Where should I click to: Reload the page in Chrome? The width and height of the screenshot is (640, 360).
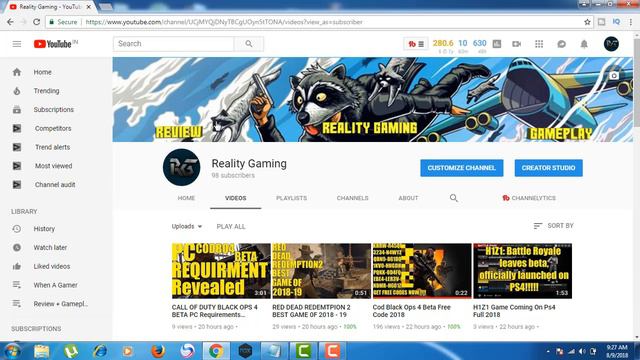[x=36, y=22]
